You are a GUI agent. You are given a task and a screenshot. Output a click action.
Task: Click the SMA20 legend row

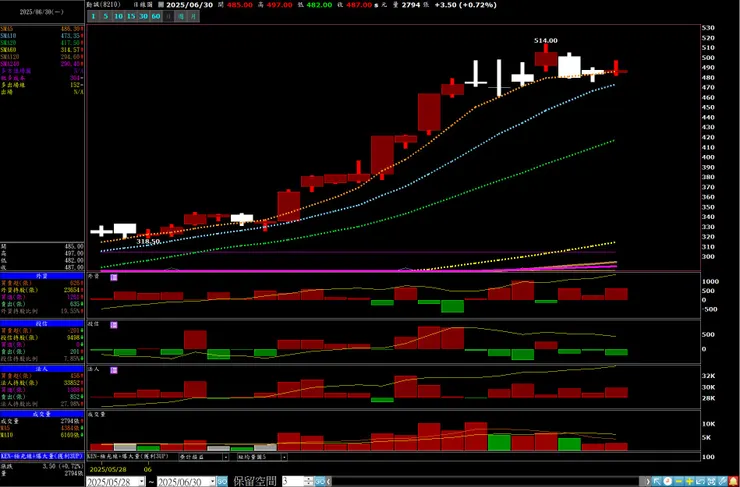click(x=42, y=42)
